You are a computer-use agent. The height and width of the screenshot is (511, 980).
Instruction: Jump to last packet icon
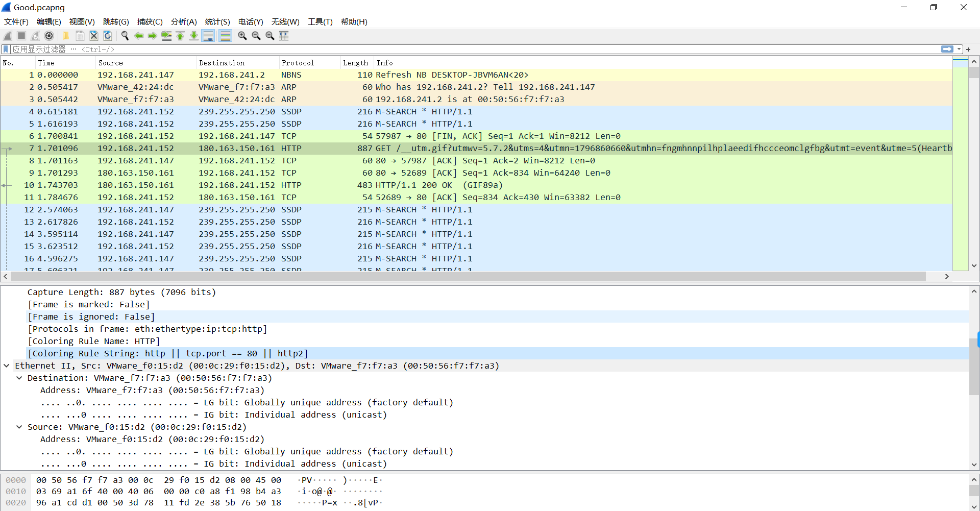tap(194, 36)
